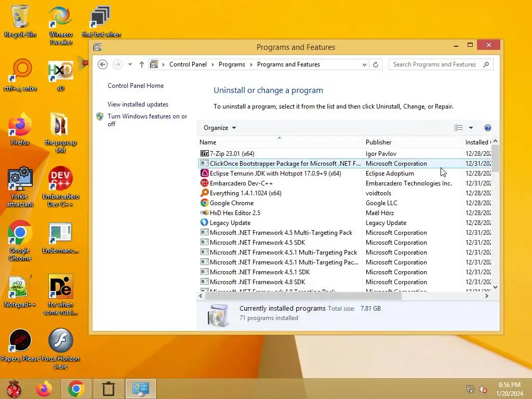Click Turn Windows features on or off

147,120
